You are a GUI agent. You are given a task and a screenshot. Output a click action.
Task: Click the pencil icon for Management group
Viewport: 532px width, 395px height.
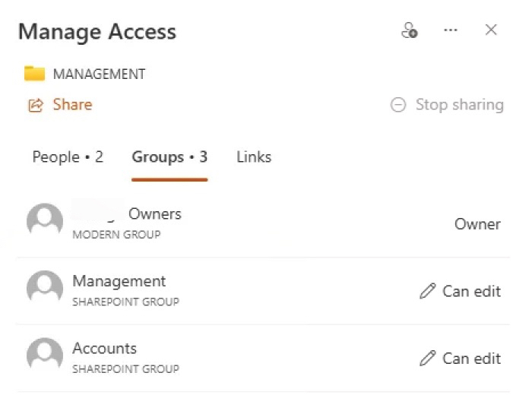[428, 292]
